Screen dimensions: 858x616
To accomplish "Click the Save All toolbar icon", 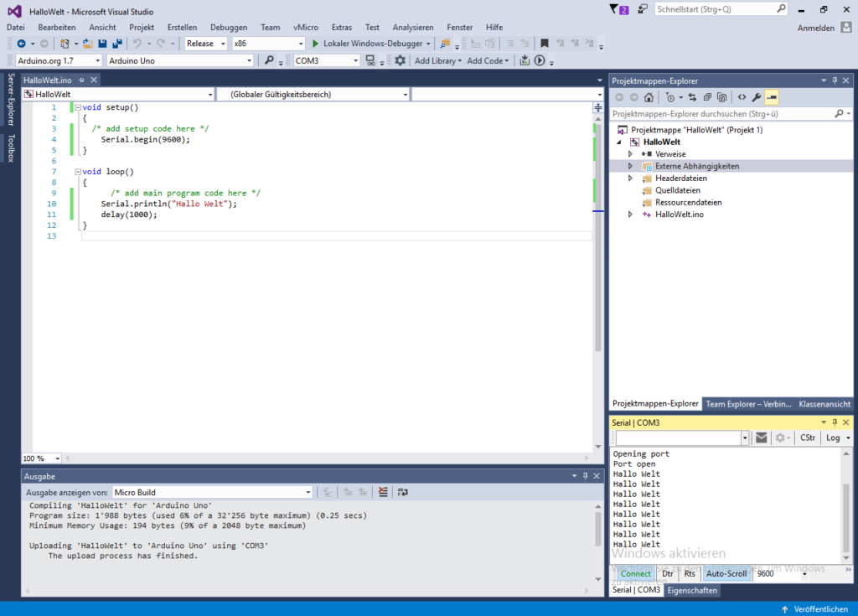I will click(x=116, y=44).
